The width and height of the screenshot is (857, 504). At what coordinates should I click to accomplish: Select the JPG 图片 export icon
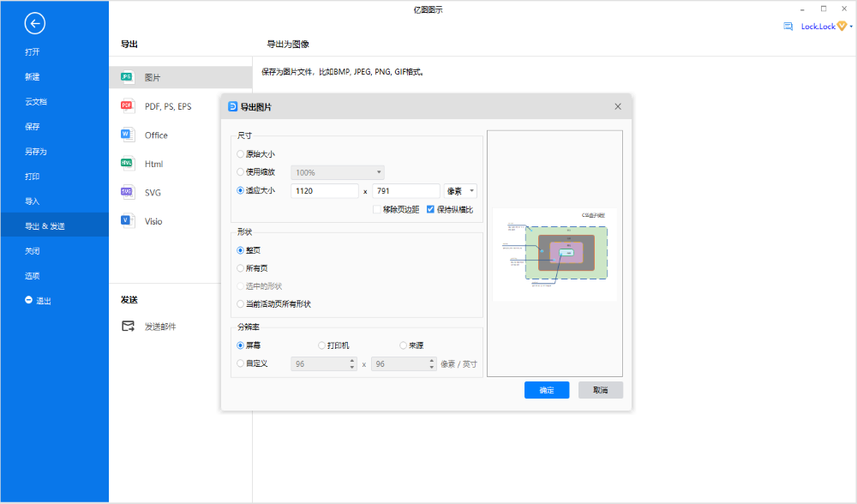tap(127, 77)
